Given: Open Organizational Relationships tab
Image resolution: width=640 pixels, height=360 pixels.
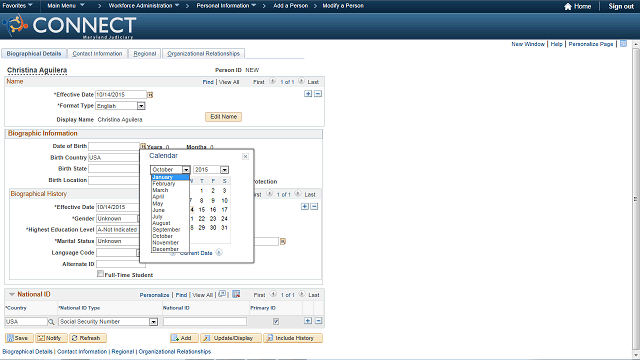Looking at the screenshot, I should pyautogui.click(x=203, y=53).
